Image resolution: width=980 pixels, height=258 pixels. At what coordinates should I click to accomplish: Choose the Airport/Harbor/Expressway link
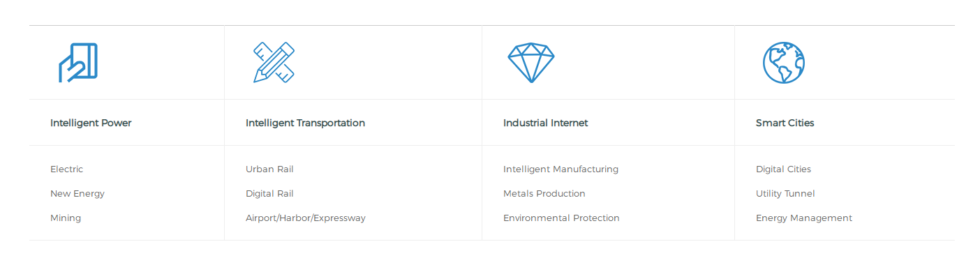coord(306,218)
